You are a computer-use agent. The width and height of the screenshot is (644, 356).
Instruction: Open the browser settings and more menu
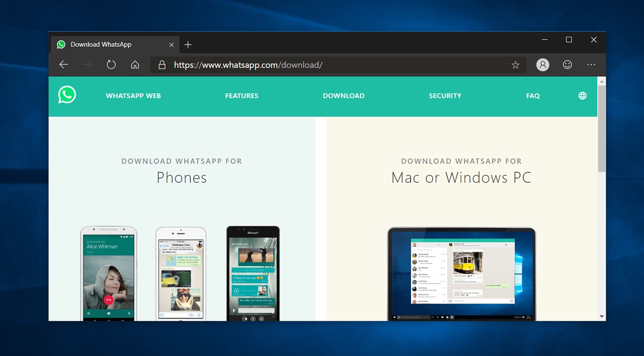pos(591,65)
